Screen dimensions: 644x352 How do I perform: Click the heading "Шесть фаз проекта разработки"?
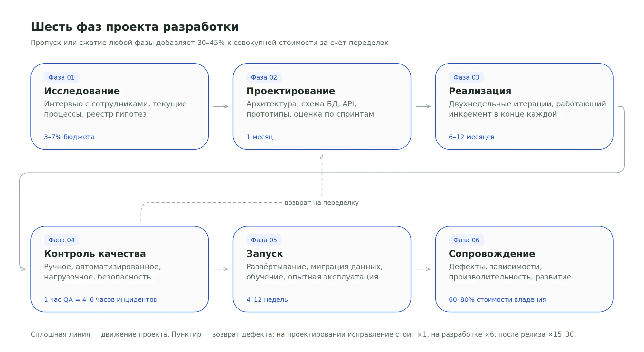135,27
